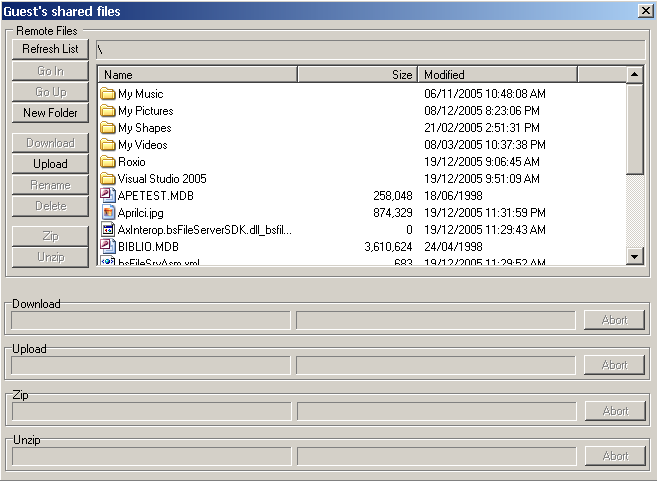This screenshot has height=481, width=657.
Task: Click the Upload button in Remote Files
Action: pyautogui.click(x=50, y=164)
